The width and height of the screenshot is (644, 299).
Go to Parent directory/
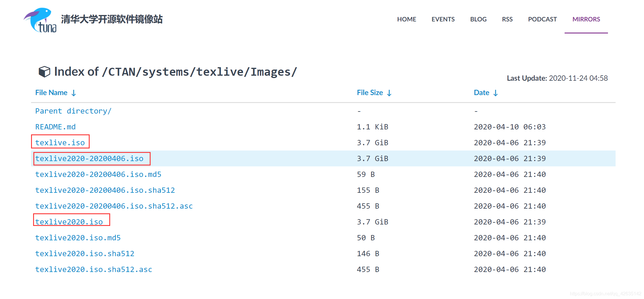pyautogui.click(x=73, y=111)
